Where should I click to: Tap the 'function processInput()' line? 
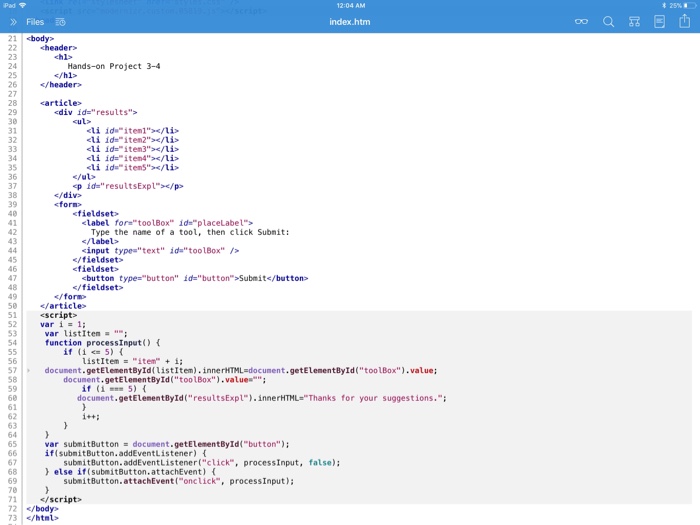click(102, 343)
